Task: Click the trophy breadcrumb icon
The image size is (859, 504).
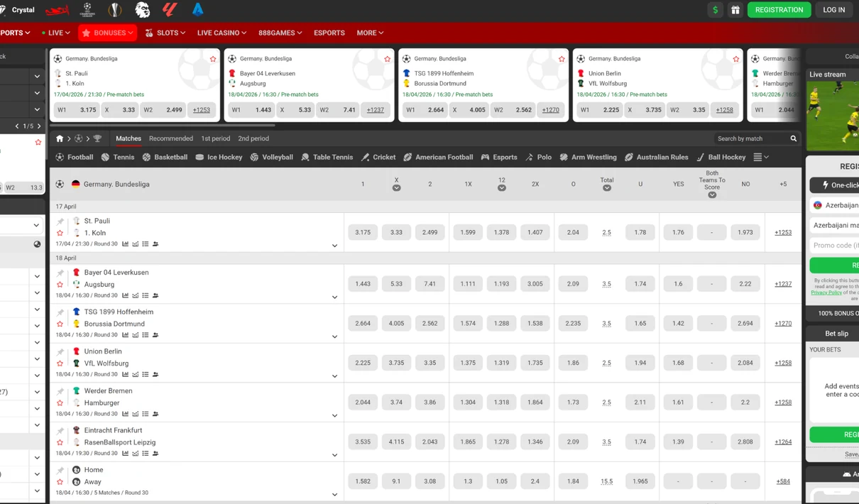Action: [97, 138]
